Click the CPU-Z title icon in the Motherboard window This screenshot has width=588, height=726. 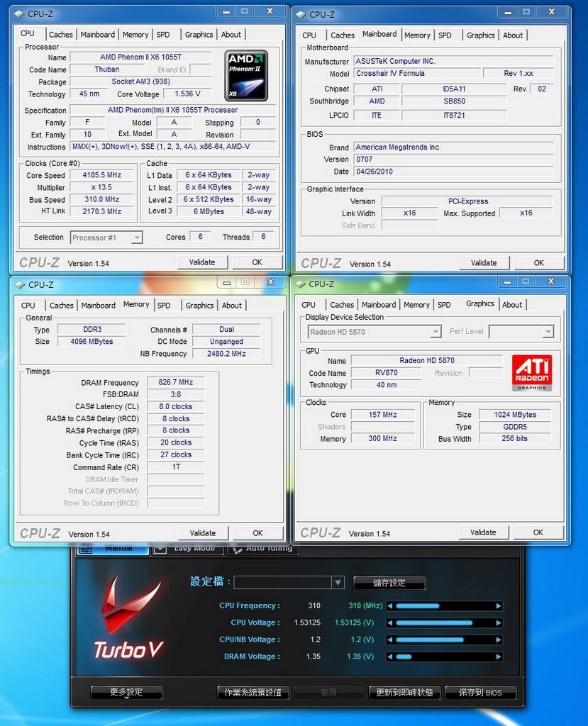click(x=301, y=14)
